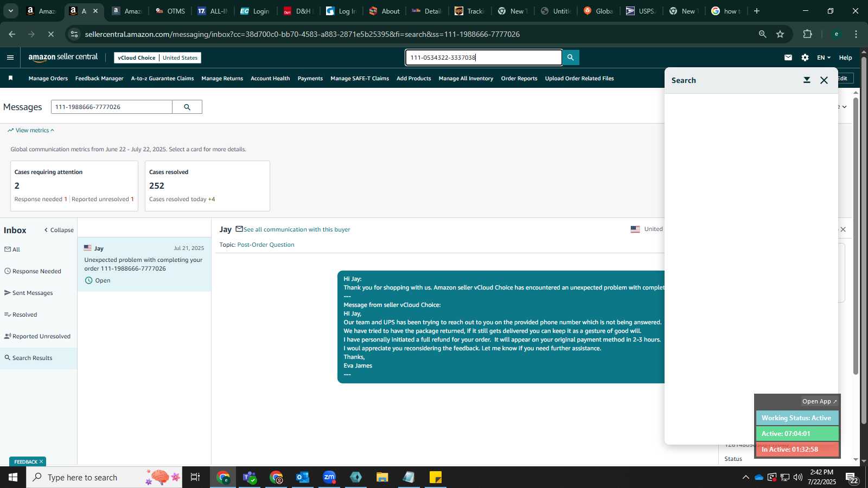Select Search Results folder
868x488 pixels.
[29, 358]
